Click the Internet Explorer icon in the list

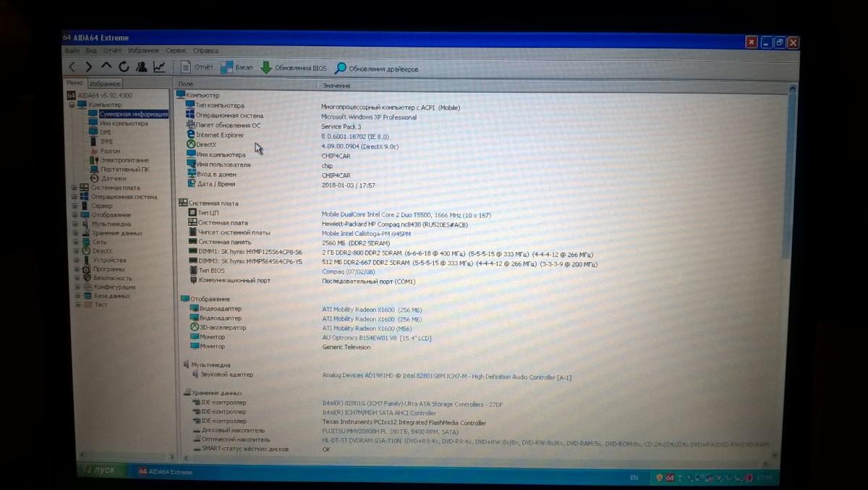pyautogui.click(x=191, y=135)
